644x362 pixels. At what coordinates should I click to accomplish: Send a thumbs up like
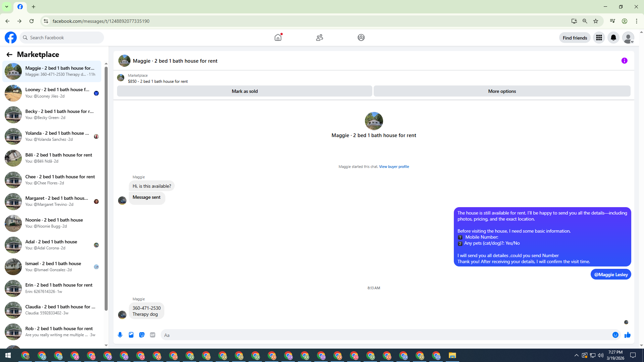pyautogui.click(x=628, y=335)
